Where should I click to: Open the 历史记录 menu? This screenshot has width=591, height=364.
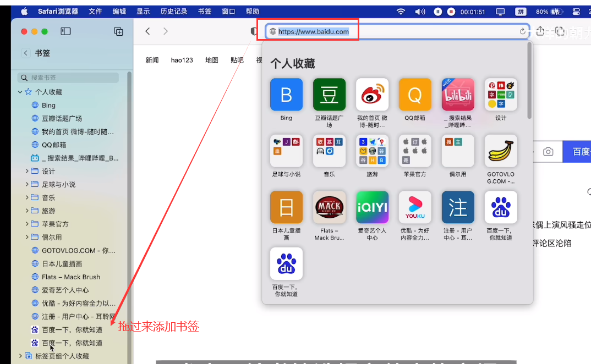pos(174,12)
